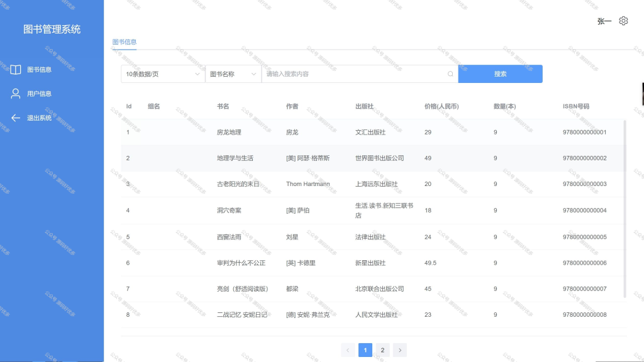Click the magnifier icon in search box
Viewport: 644px width, 362px height.
450,74
